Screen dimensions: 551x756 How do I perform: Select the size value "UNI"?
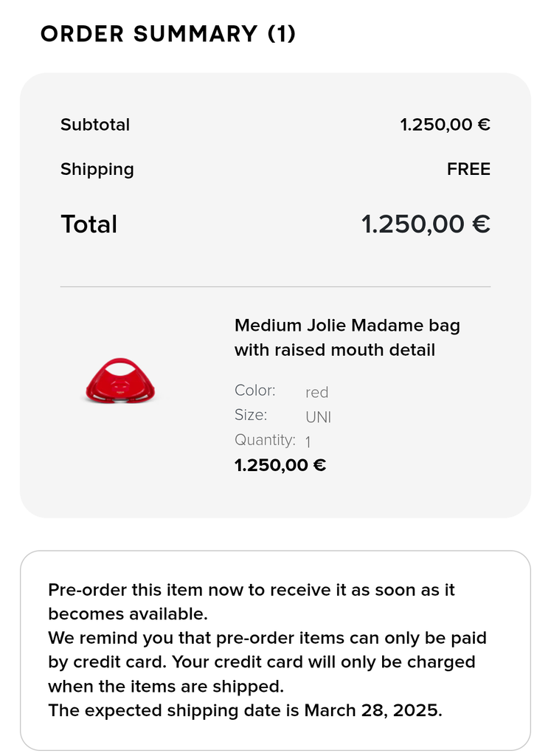(x=319, y=417)
